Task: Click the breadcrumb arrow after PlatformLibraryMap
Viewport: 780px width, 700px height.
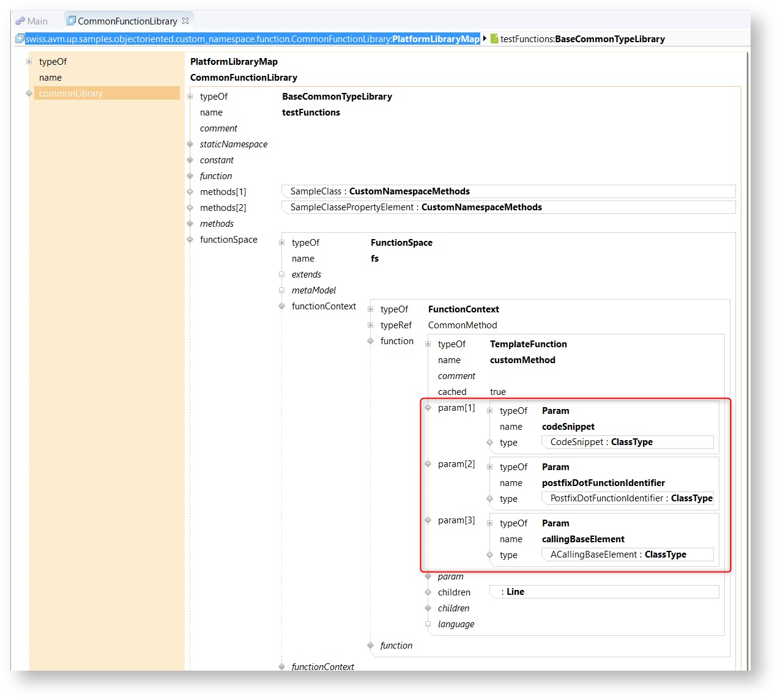Action: point(485,39)
